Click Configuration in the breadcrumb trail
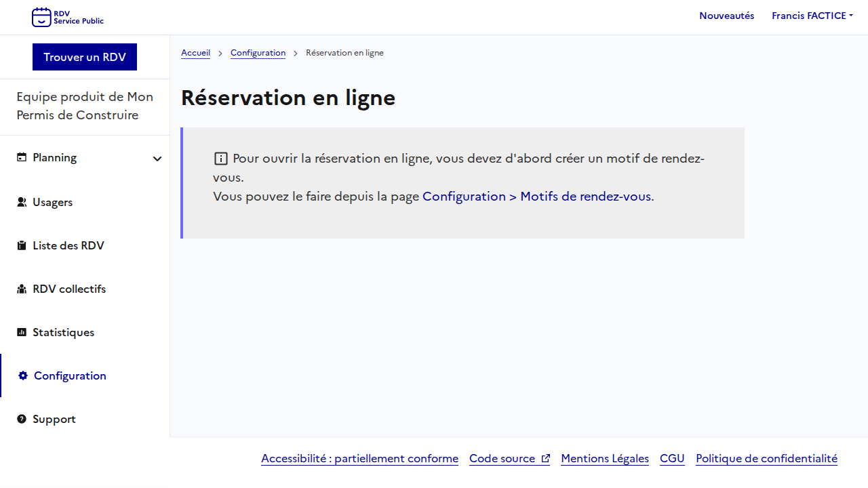Image resolution: width=868 pixels, height=488 pixels. point(258,53)
